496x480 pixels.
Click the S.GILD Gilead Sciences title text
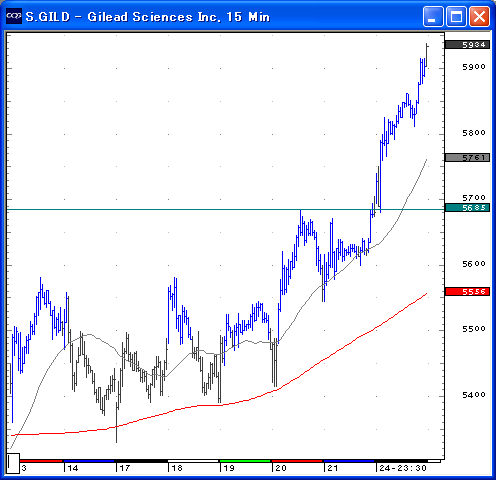tap(148, 17)
